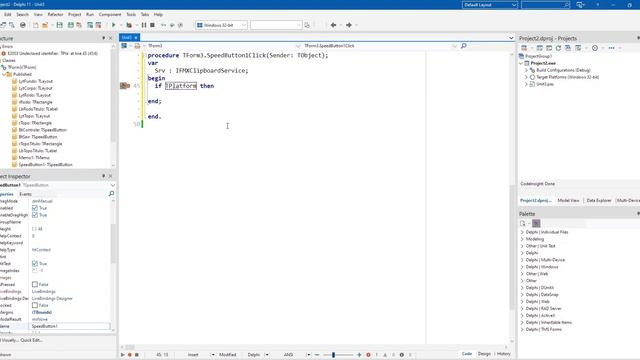Click the desktop layout icon in title bar
The height and width of the screenshot is (360, 640).
pyautogui.click(x=580, y=4)
